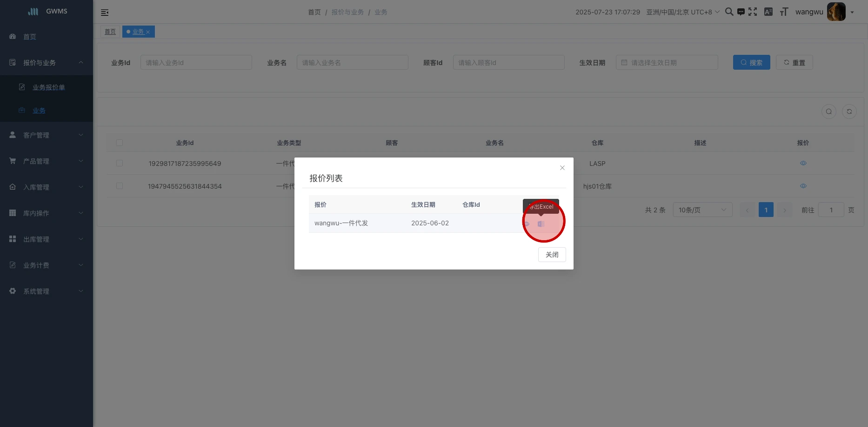Select the 业务报价单 sidebar menu item

(x=48, y=87)
